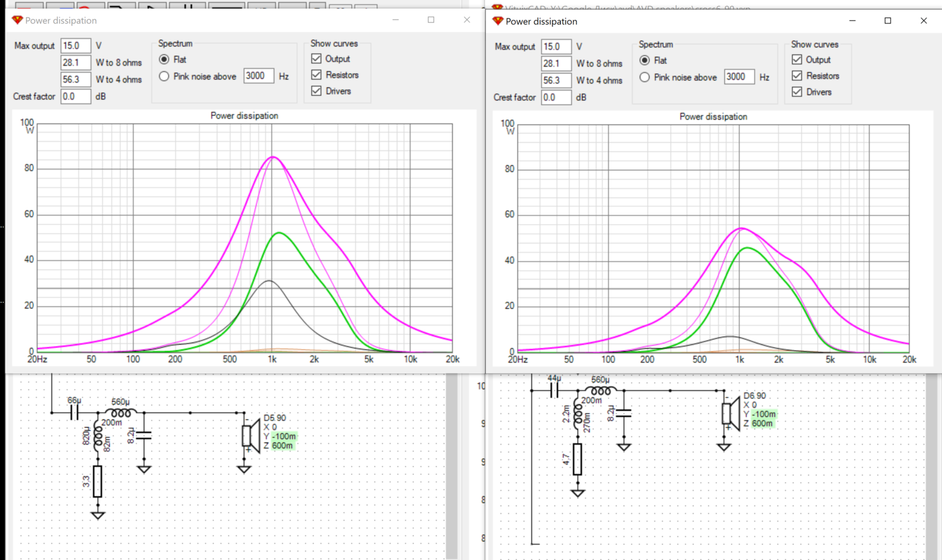Image resolution: width=942 pixels, height=560 pixels.
Task: Select Flat spectrum in right window
Action: [645, 60]
